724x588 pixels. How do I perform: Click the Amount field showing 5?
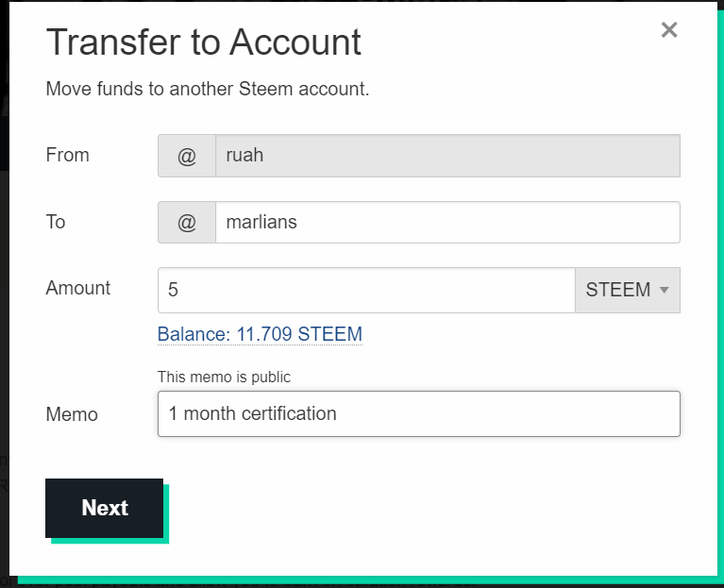tap(366, 290)
